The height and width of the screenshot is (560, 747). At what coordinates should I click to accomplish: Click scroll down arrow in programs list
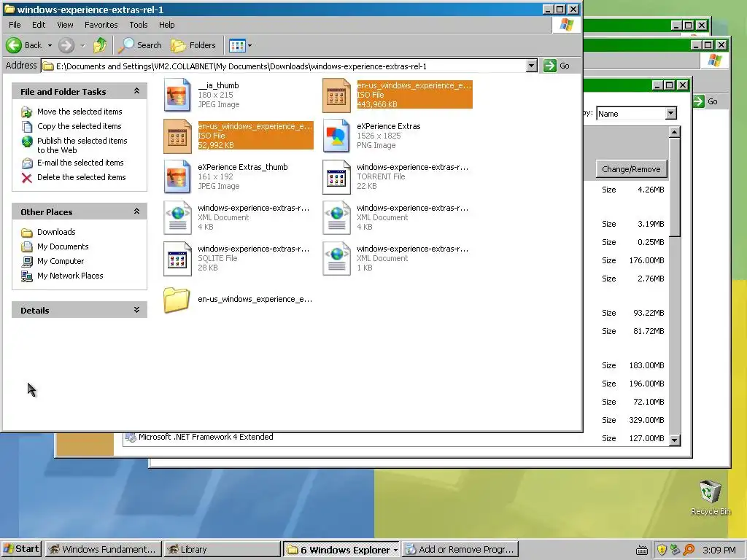pyautogui.click(x=674, y=440)
